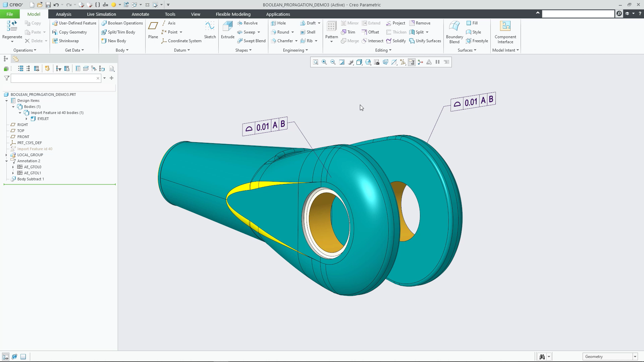
Task: Click the Solidify tool
Action: pos(396,41)
